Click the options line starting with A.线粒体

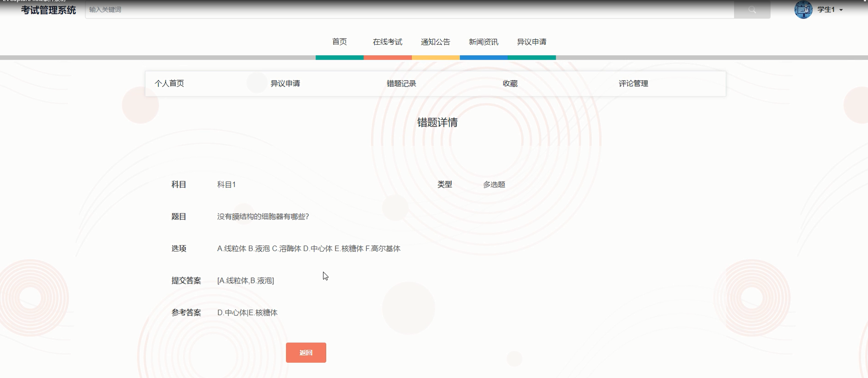coord(309,248)
